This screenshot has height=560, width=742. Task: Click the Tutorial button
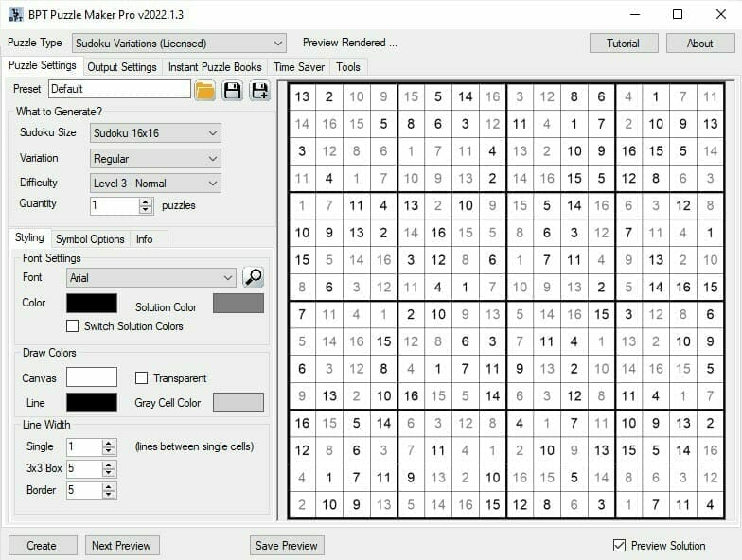point(623,44)
